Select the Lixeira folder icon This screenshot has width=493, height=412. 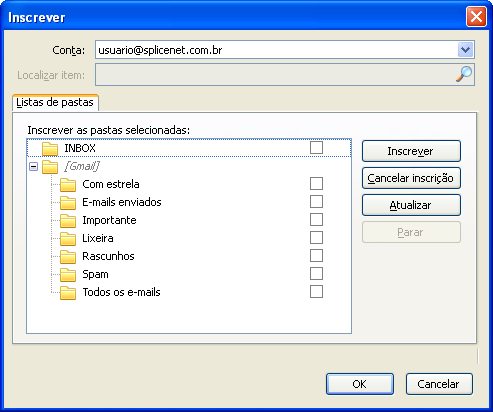pos(68,238)
